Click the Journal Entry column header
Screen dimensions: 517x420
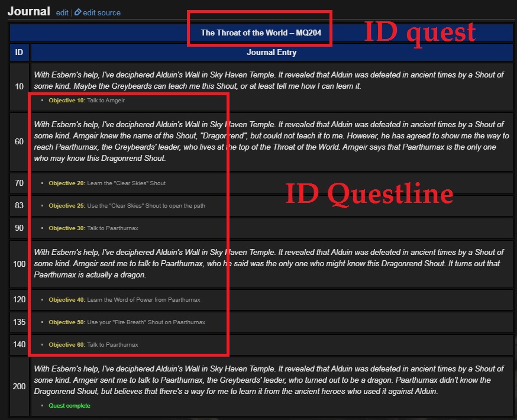272,53
